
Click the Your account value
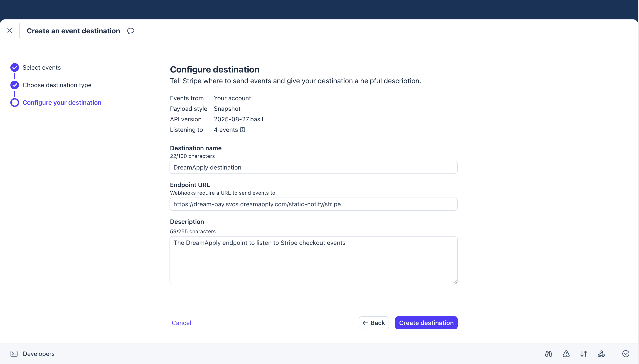pyautogui.click(x=232, y=98)
